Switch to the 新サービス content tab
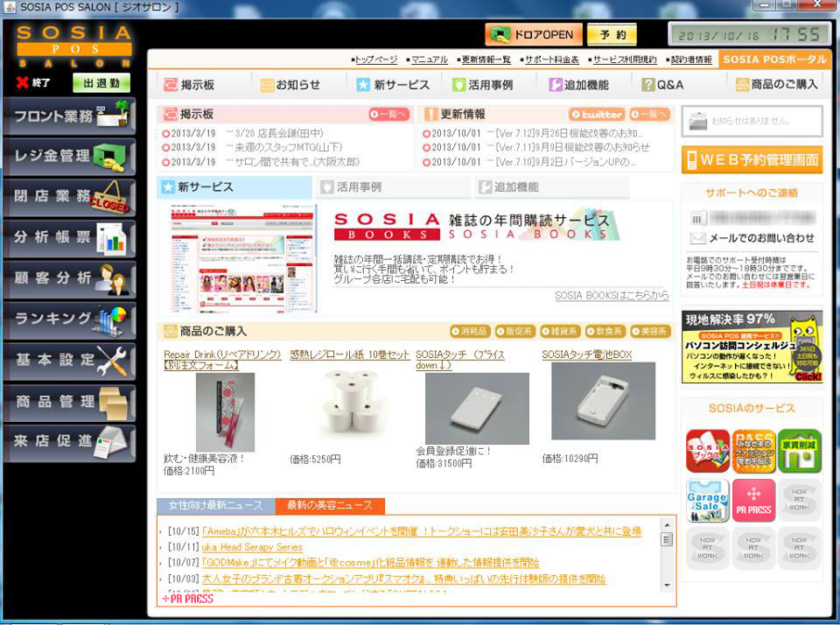 [x=234, y=187]
